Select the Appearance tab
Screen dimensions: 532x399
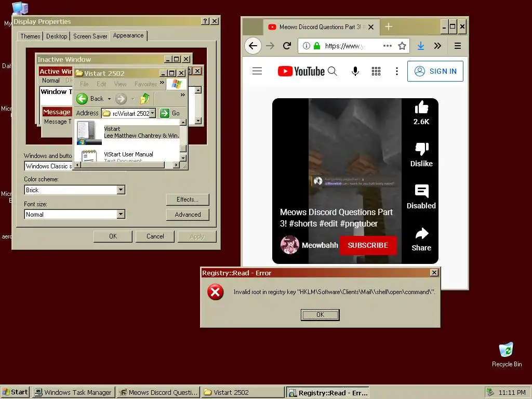(128, 35)
